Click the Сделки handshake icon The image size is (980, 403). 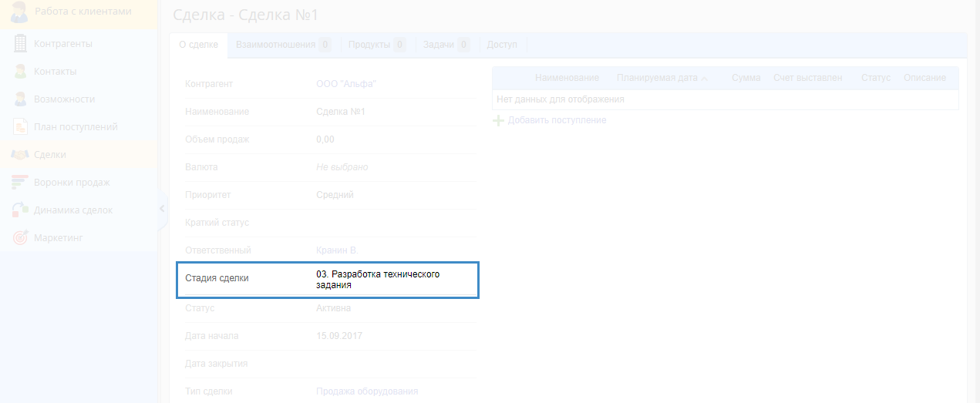coord(21,155)
